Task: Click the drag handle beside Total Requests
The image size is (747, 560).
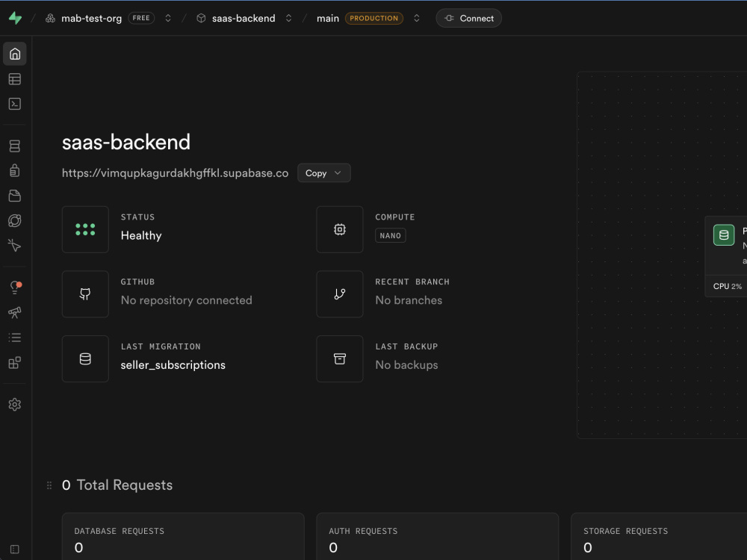Action: (x=49, y=485)
